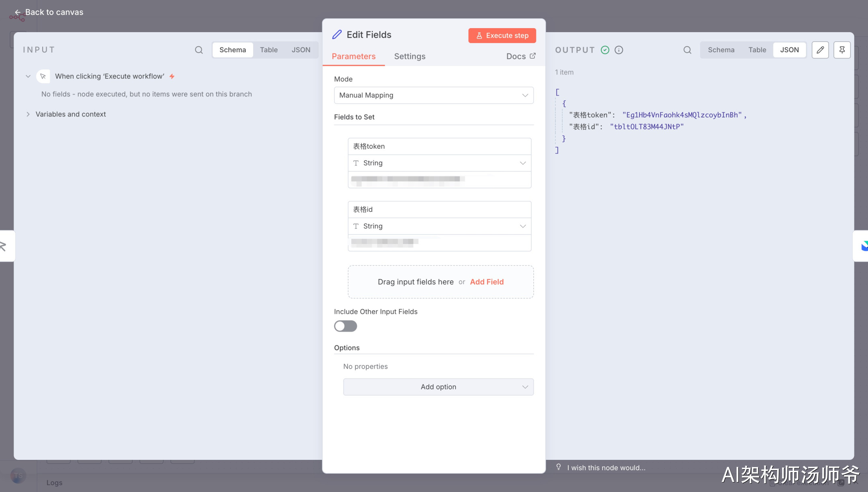Click the output info circle icon
This screenshot has height=492, width=868.
[x=619, y=50]
